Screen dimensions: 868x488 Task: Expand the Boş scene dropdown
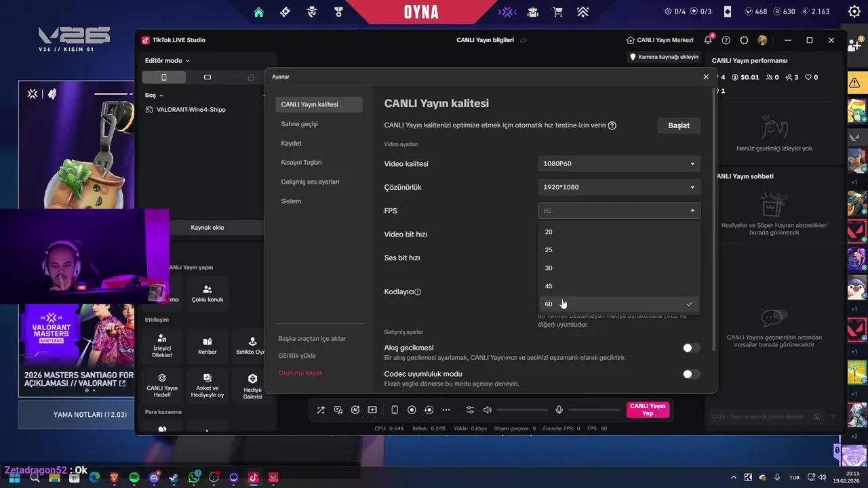click(x=154, y=96)
